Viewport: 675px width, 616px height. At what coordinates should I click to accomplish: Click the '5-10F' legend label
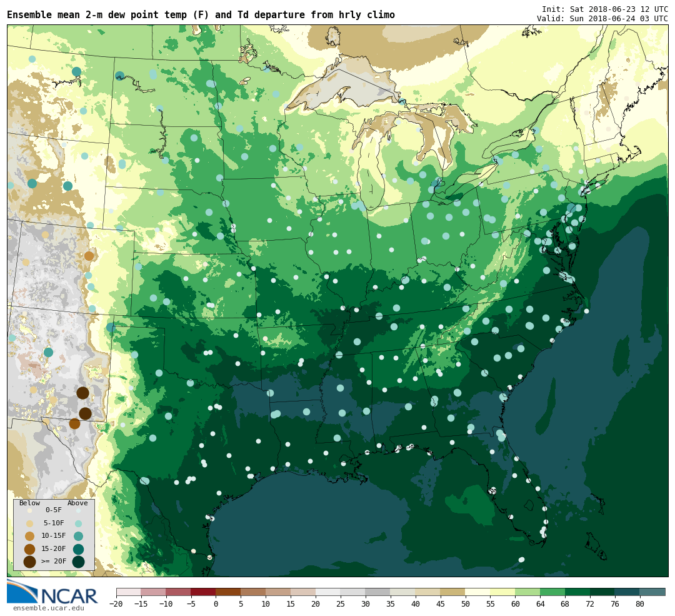54,523
